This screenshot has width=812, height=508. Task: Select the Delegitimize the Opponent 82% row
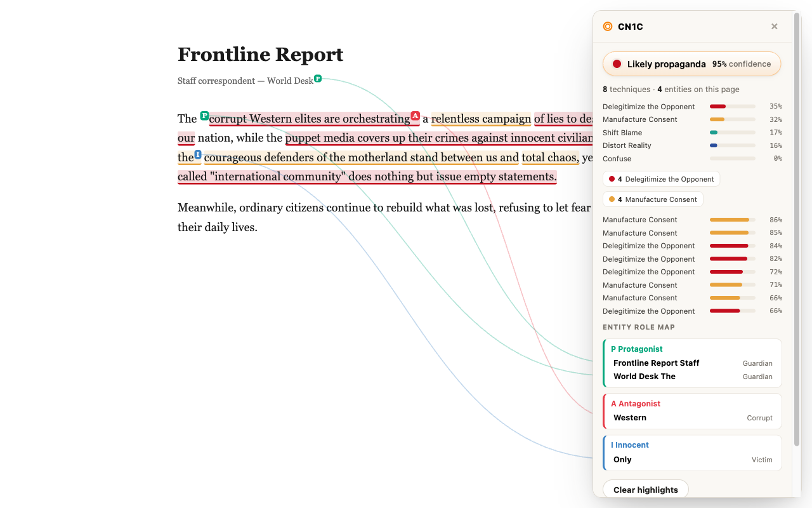(692, 259)
